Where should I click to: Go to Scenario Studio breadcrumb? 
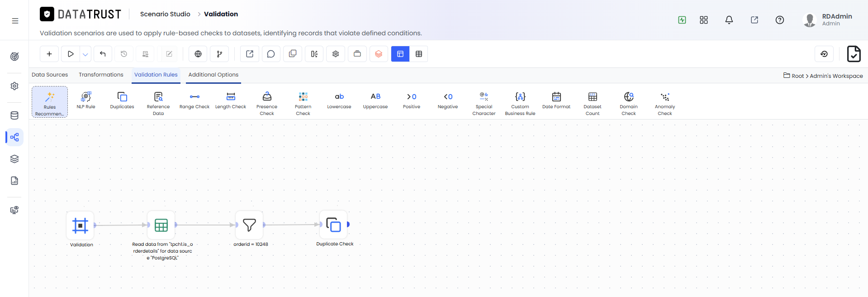coord(165,14)
